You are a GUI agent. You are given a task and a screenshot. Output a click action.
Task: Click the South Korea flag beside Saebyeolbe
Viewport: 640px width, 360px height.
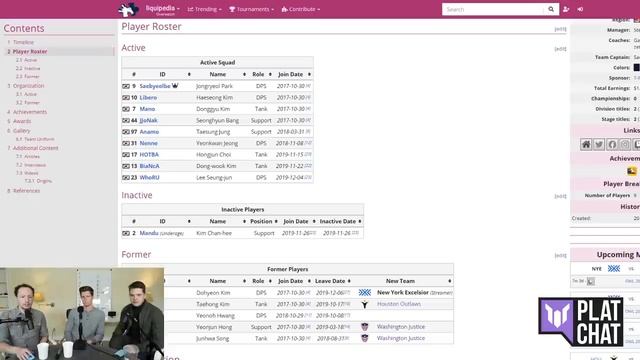pos(126,86)
